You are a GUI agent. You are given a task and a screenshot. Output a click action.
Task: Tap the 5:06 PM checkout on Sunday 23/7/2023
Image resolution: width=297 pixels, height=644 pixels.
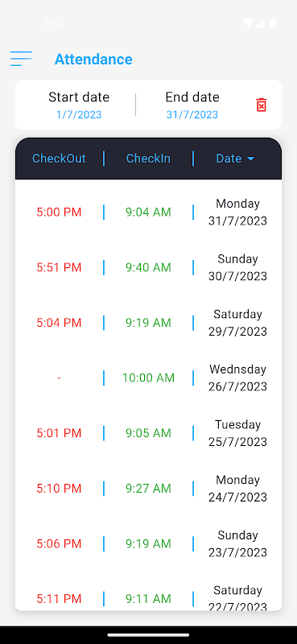[x=59, y=544]
